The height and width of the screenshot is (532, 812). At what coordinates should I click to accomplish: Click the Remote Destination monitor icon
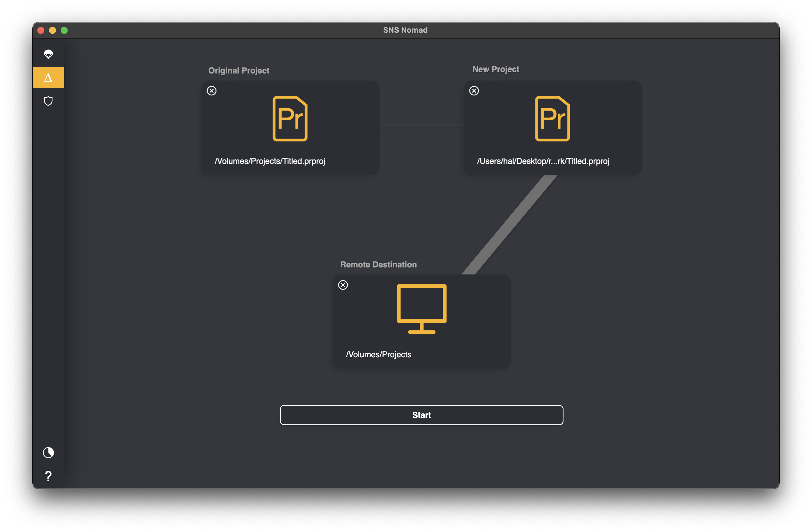(x=422, y=309)
